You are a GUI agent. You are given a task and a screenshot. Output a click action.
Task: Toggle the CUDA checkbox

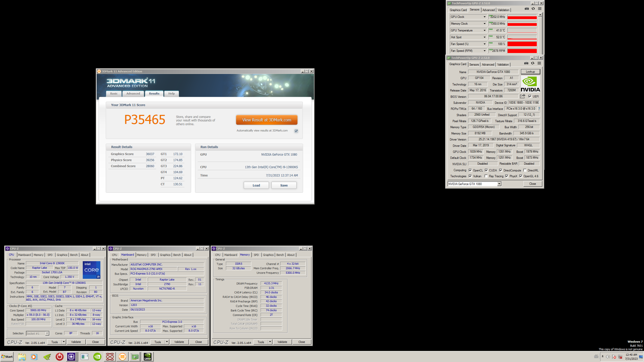tap(486, 170)
